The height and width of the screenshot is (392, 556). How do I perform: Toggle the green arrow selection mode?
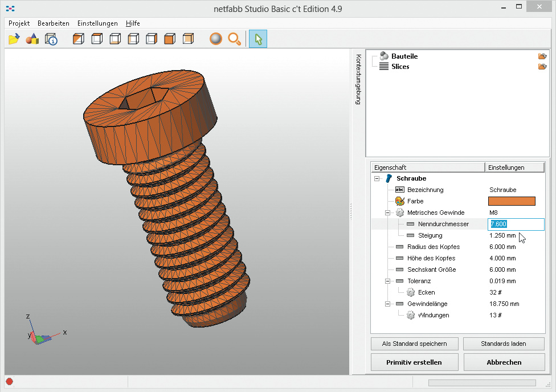click(x=258, y=39)
